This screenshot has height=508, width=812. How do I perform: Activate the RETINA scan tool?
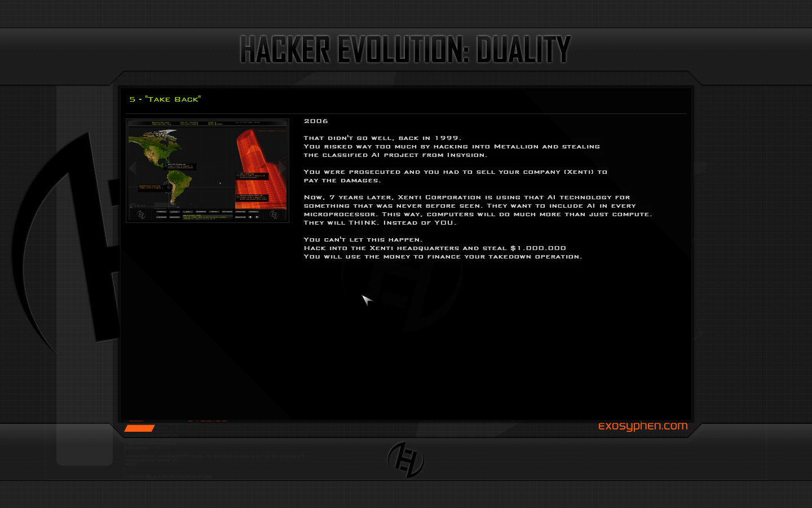pos(214,211)
